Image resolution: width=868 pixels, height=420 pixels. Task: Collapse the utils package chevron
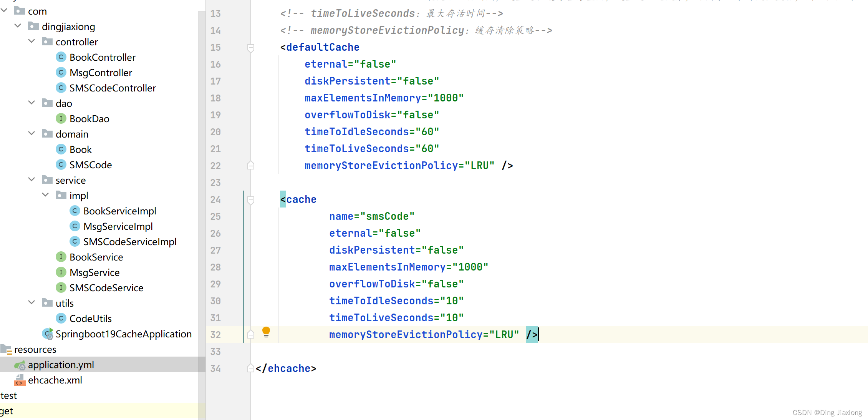tap(31, 302)
